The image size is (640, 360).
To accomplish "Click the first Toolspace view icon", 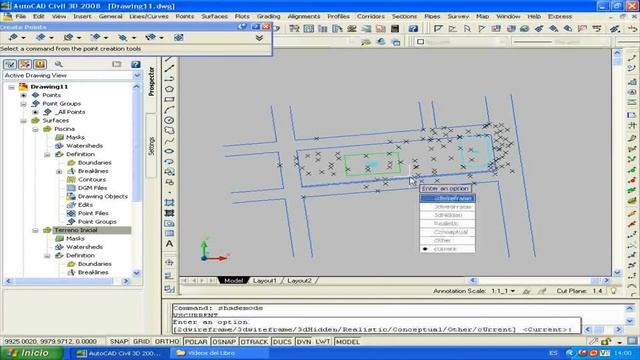I will tap(10, 64).
